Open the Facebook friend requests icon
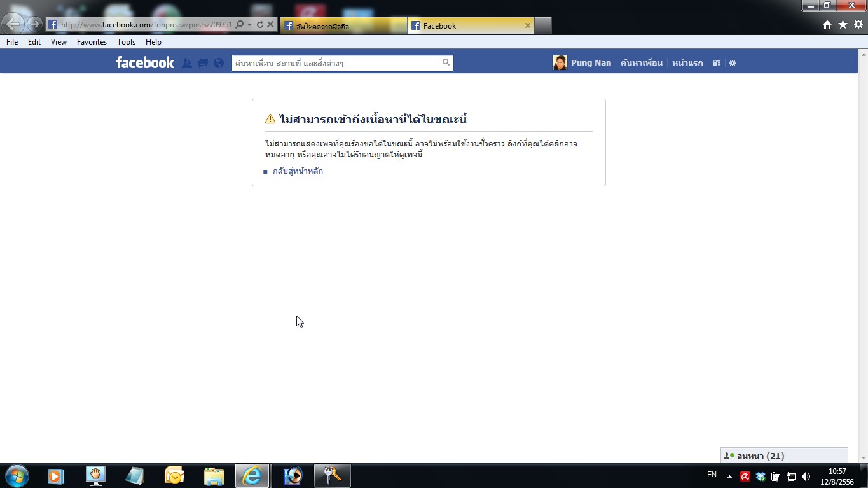Viewport: 868px width, 488px height. click(x=187, y=63)
